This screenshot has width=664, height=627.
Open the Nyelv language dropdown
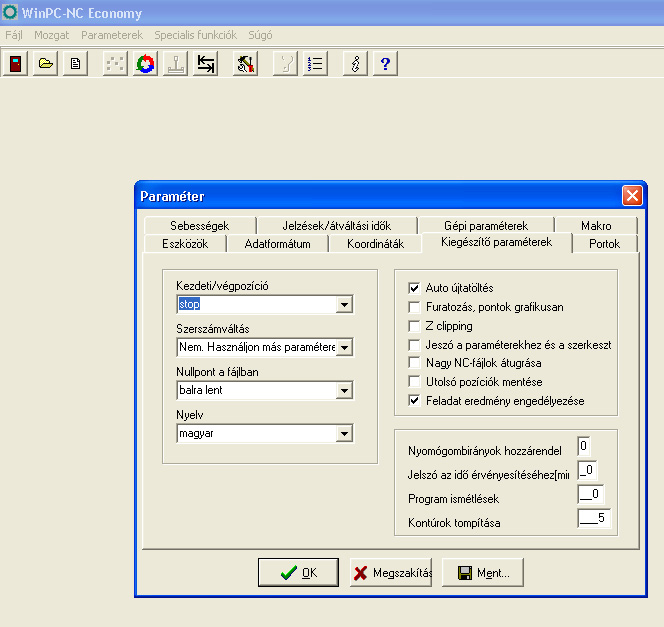(x=345, y=434)
